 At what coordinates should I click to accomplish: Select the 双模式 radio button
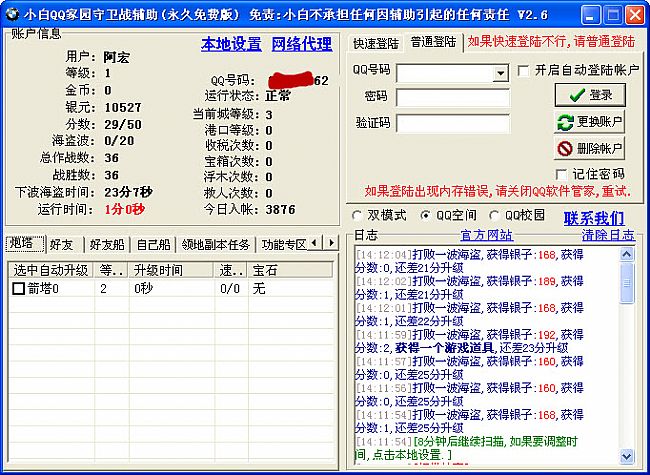pyautogui.click(x=357, y=216)
